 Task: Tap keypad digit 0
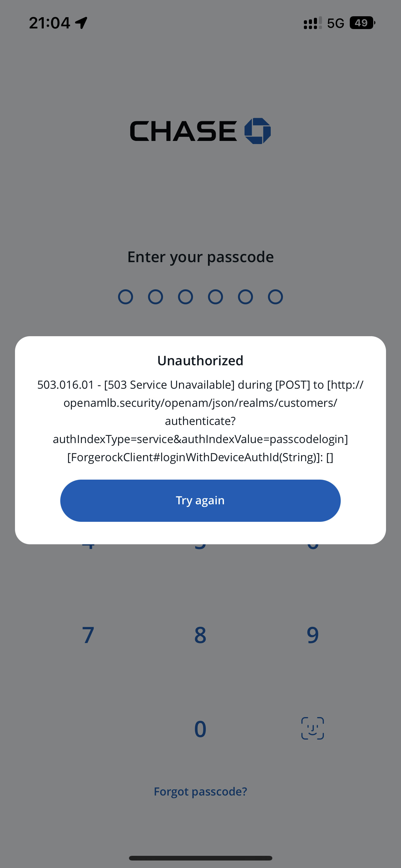[200, 729]
